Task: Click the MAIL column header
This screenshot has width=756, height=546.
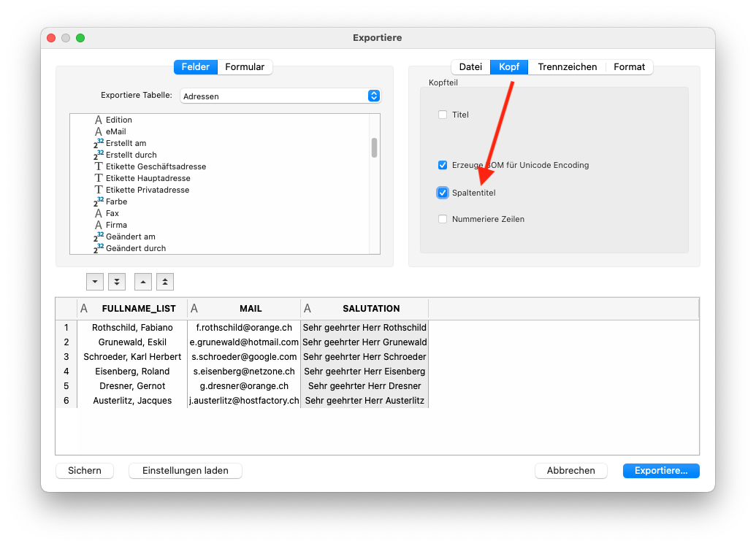Action: pos(244,309)
